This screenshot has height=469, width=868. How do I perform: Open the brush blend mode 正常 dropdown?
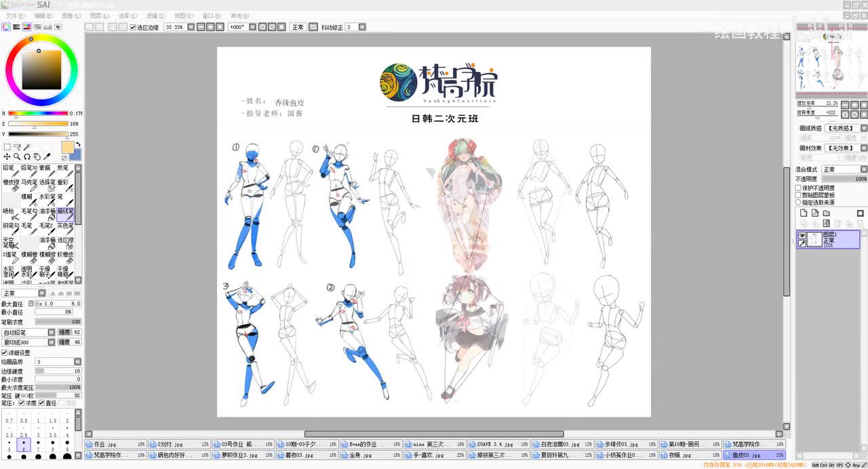point(41,293)
